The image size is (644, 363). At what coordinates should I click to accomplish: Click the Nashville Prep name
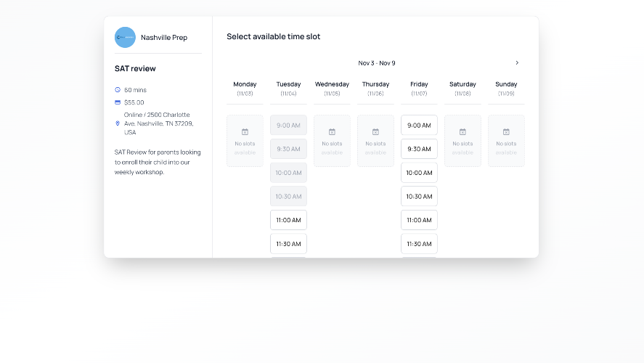point(164,37)
